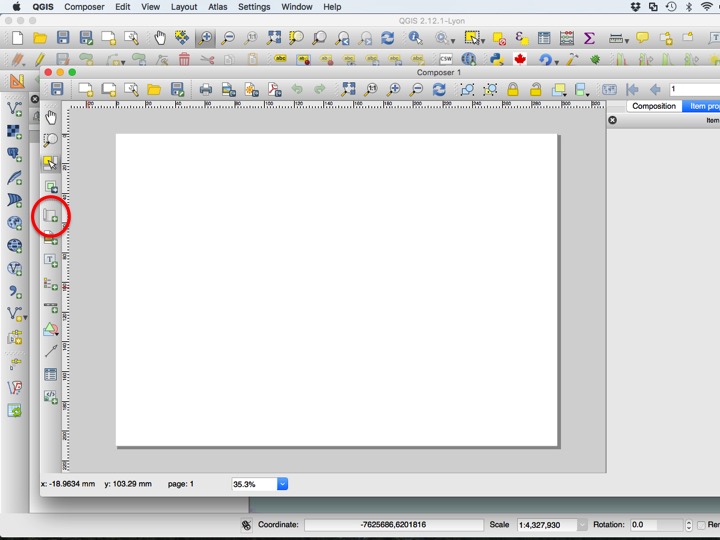This screenshot has height=540, width=720.
Task: Select the composer Zoom magnifier tool
Action: (51, 140)
